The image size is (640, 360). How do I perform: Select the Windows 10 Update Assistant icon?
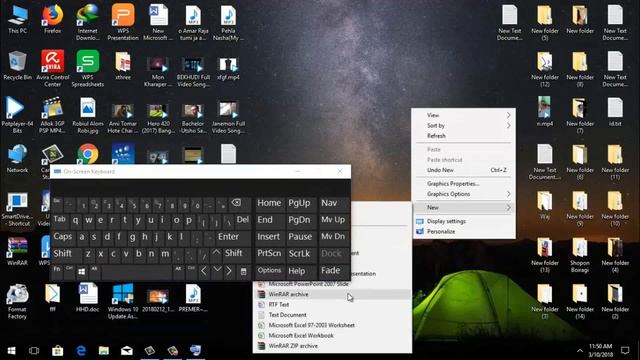(123, 301)
